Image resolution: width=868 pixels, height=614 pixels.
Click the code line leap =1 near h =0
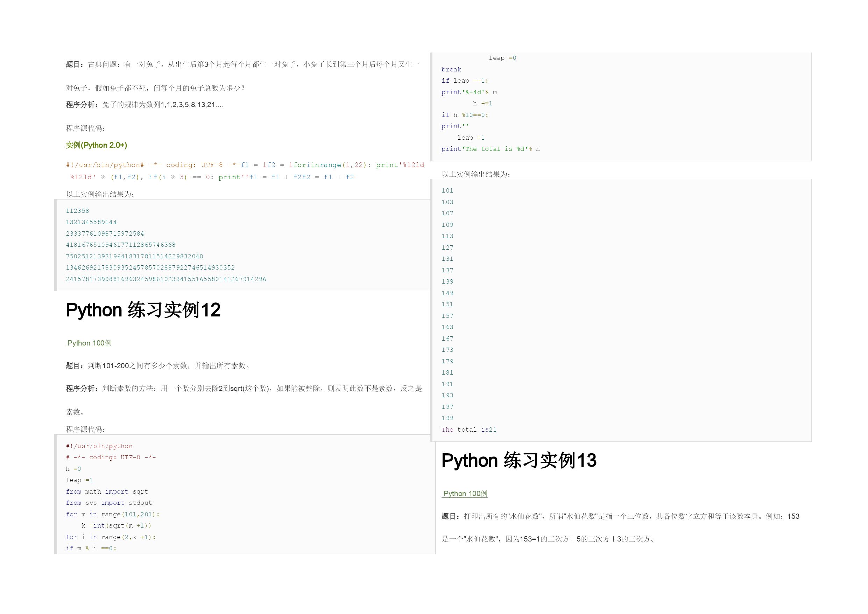click(x=79, y=481)
